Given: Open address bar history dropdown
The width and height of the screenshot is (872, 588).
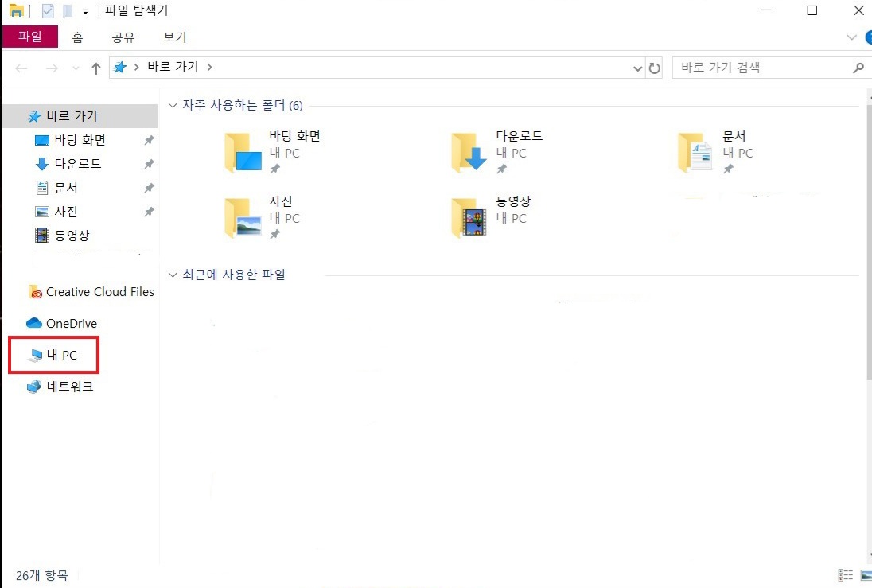Looking at the screenshot, I should [x=637, y=68].
